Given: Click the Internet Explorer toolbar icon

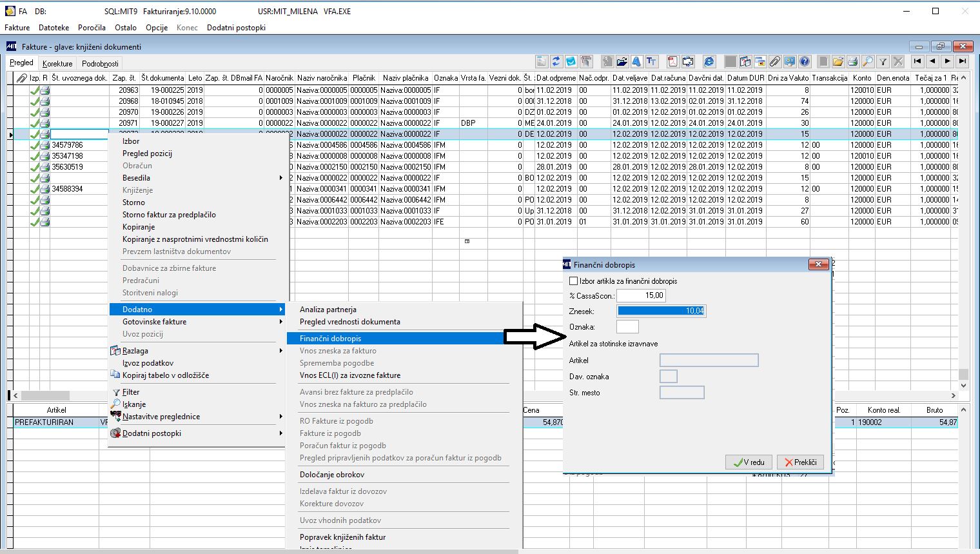Looking at the screenshot, I should click(709, 61).
